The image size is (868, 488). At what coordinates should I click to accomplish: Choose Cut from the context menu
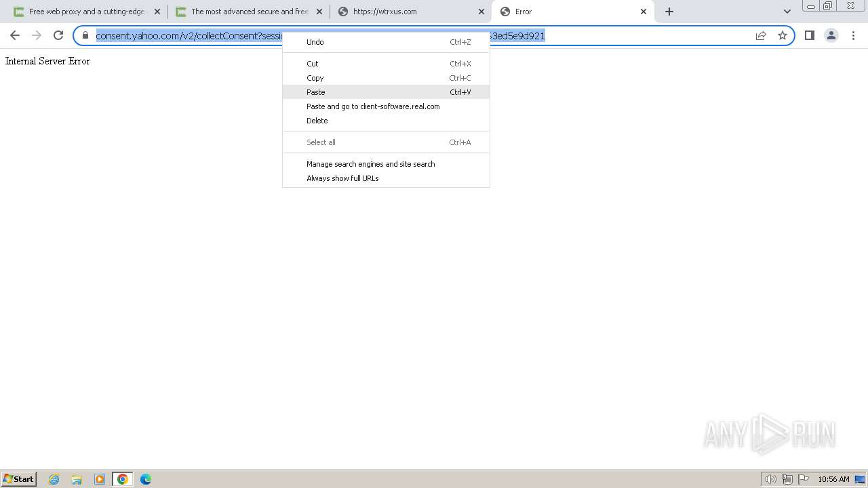pos(386,64)
